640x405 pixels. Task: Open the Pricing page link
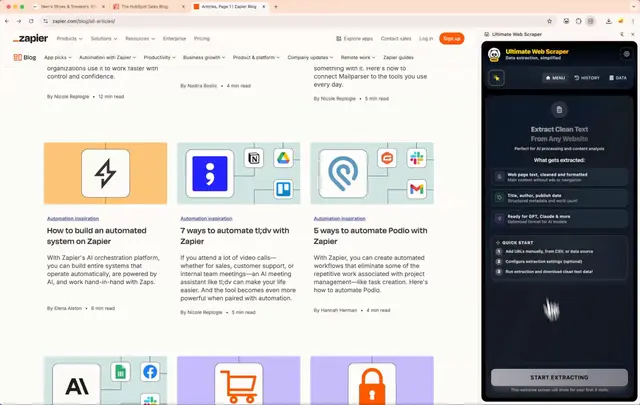point(202,38)
